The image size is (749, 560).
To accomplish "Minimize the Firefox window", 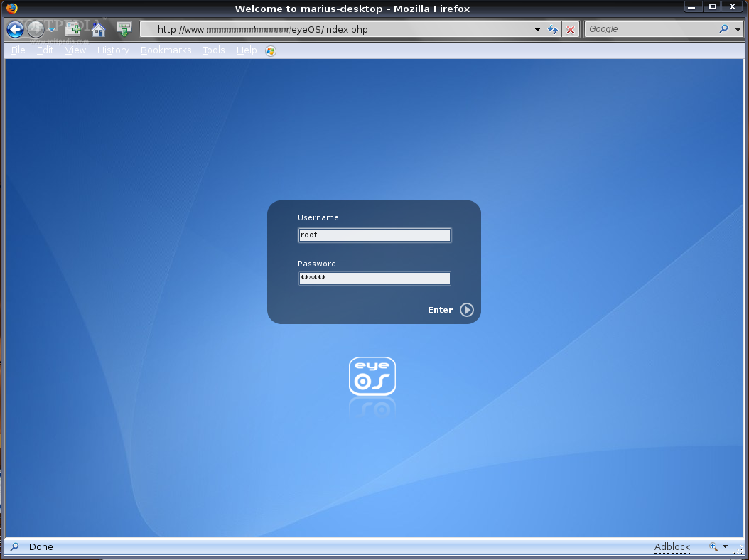I will pyautogui.click(x=691, y=7).
